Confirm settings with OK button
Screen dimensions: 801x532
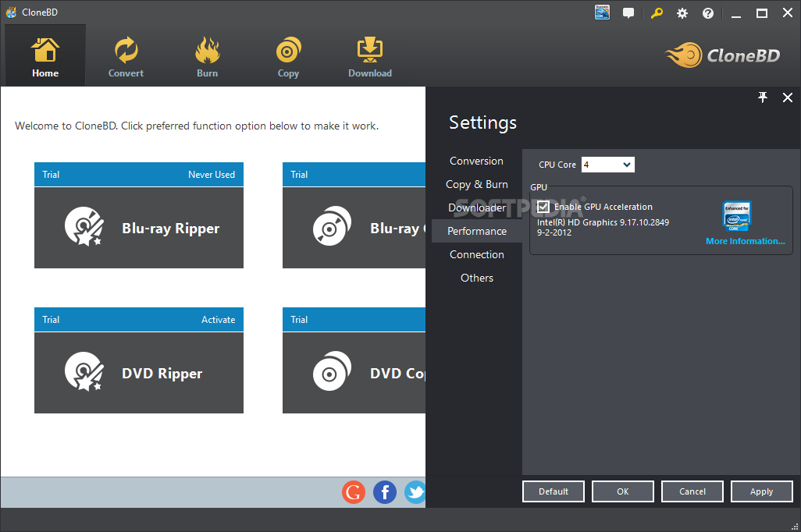(x=623, y=491)
